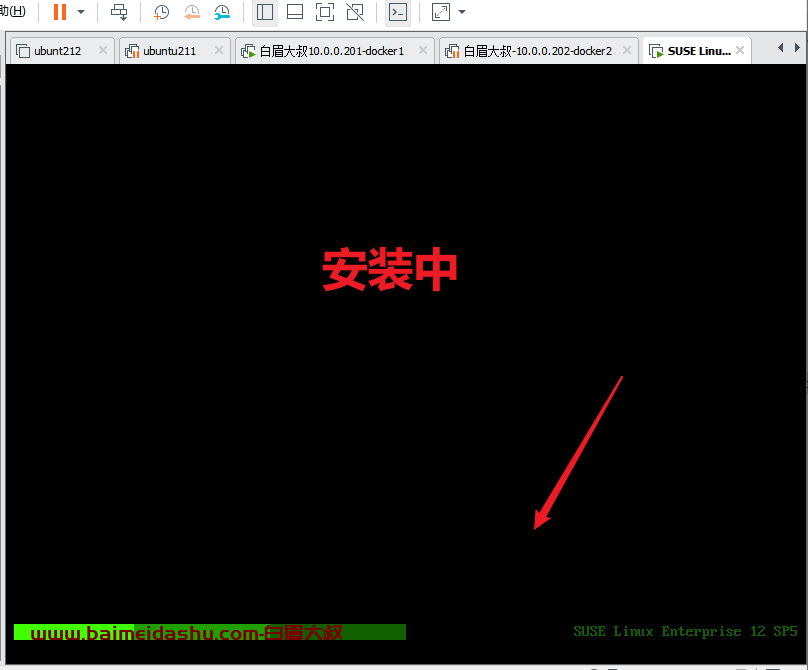The width and height of the screenshot is (808, 670).
Task: Open the snapshot manager
Action: (x=222, y=12)
